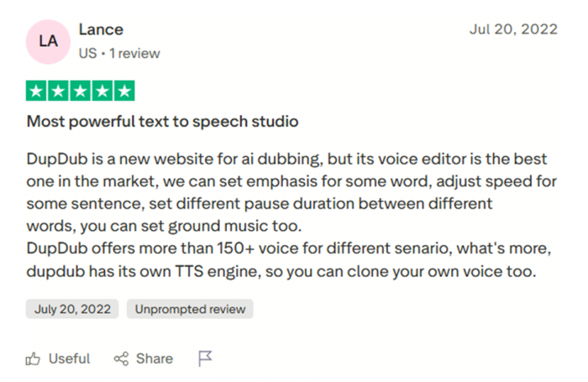Click the Unprompted review badge
This screenshot has width=588, height=382.
190,309
